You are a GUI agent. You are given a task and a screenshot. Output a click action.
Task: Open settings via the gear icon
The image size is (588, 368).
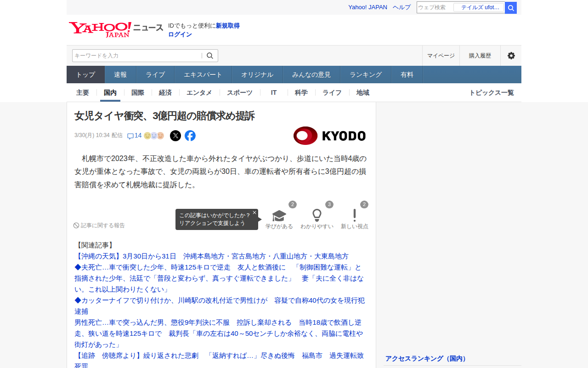(x=511, y=56)
